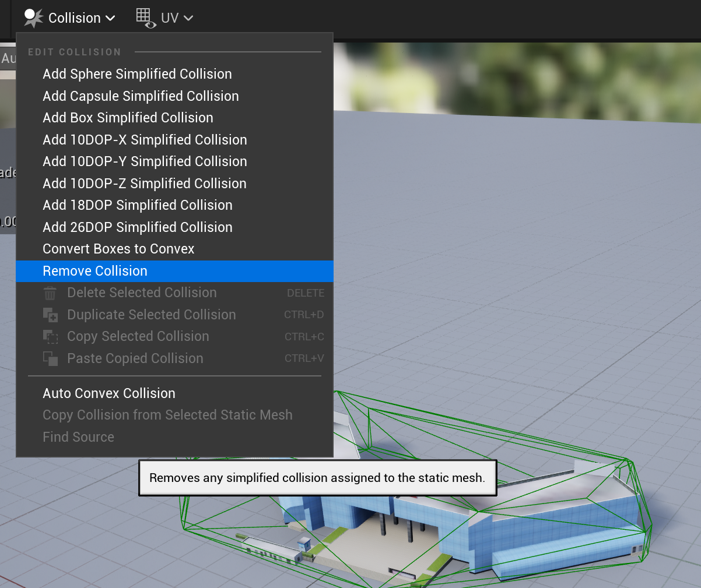Open Auto Convex Collision

[x=109, y=393]
